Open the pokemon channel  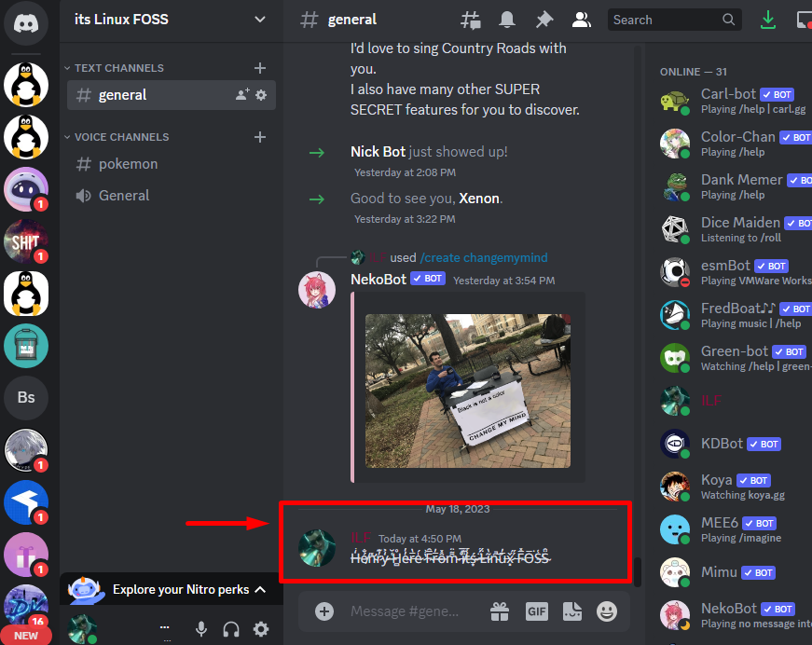click(x=172, y=164)
